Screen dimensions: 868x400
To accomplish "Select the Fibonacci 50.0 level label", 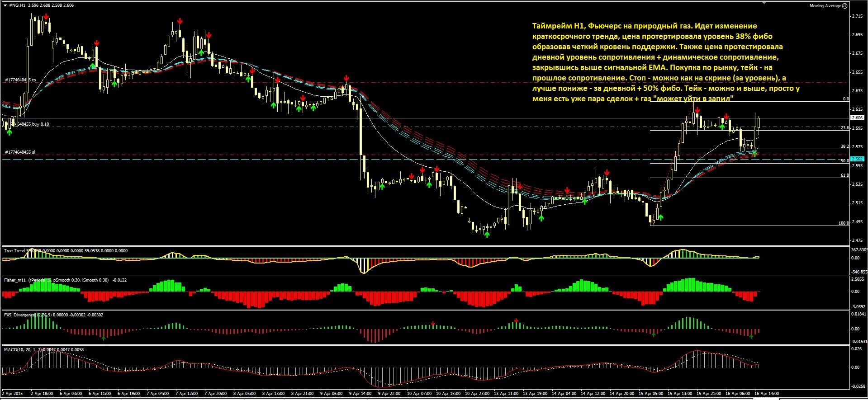I will [x=844, y=161].
